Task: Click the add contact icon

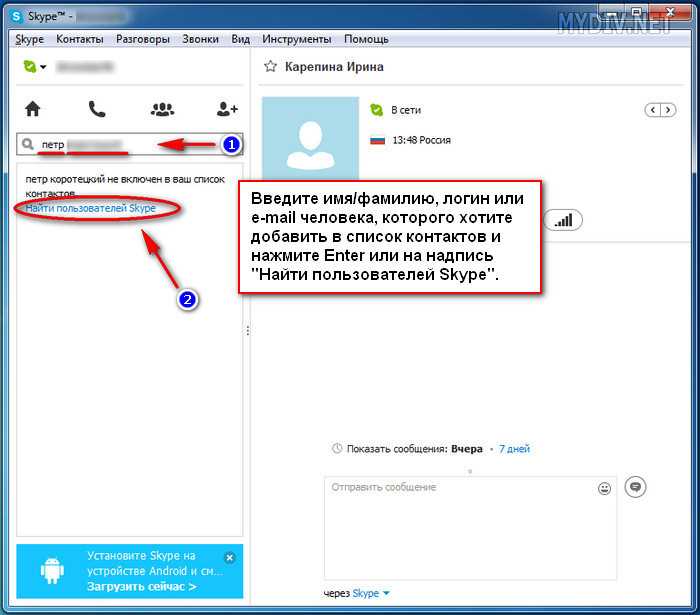Action: coord(227,108)
